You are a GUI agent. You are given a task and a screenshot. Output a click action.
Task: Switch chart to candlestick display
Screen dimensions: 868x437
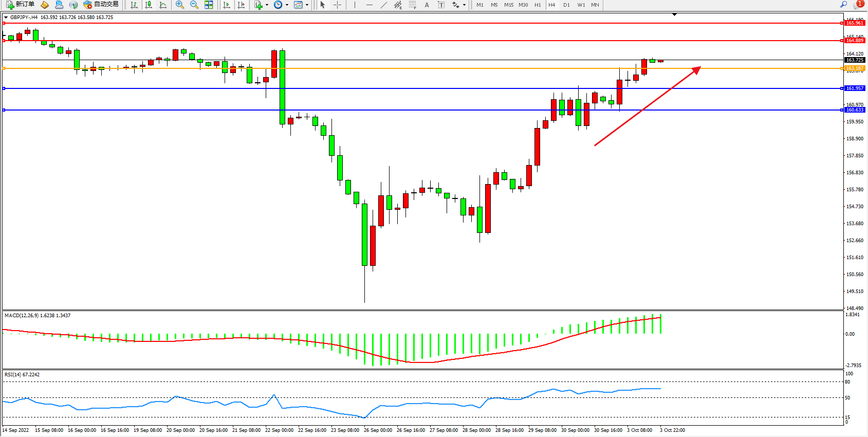click(x=149, y=5)
